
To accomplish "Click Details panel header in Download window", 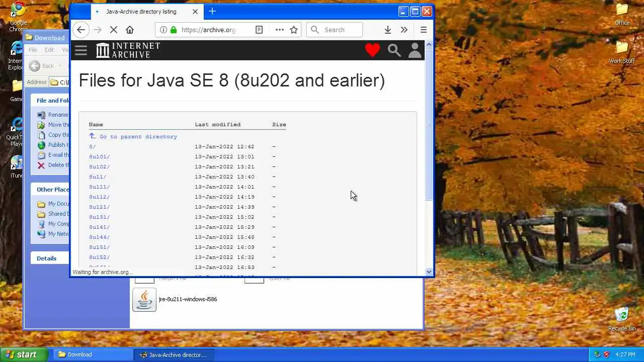I will tap(46, 258).
